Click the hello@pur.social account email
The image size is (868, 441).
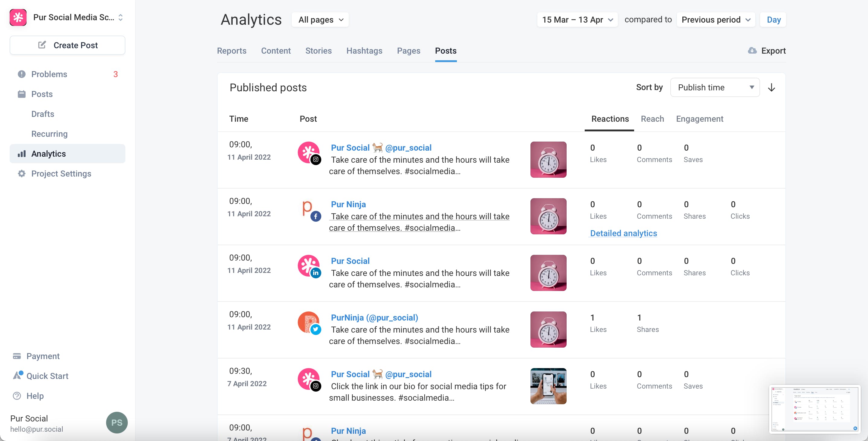click(x=37, y=429)
